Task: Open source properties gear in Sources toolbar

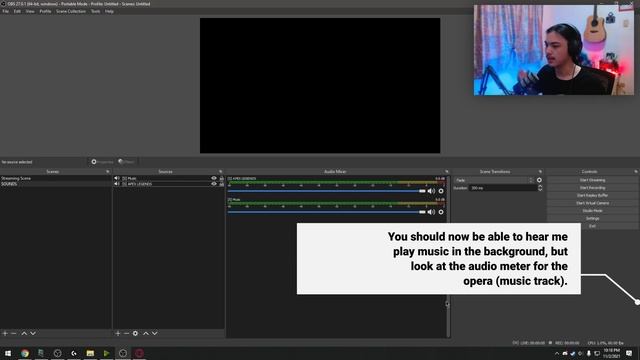Action: point(136,333)
